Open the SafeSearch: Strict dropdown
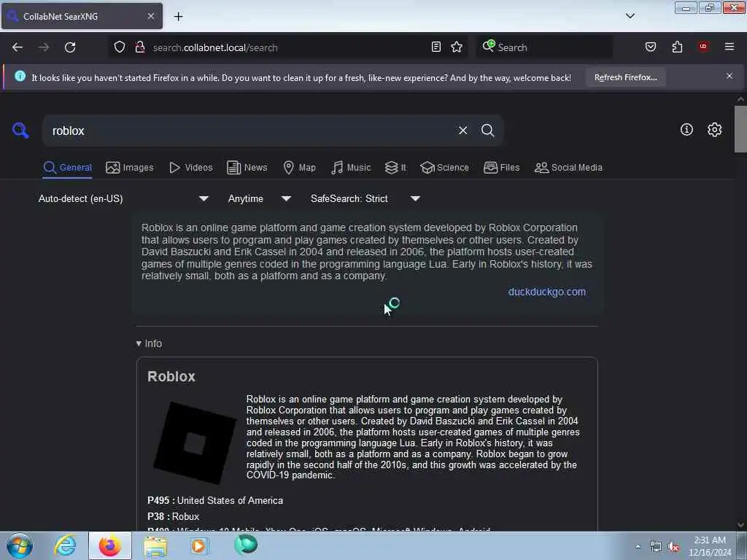The width and height of the screenshot is (747, 560). (365, 198)
